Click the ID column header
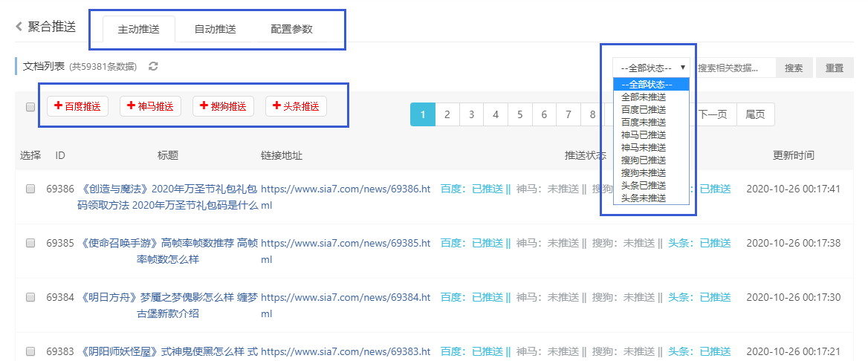868x361 pixels. pyautogui.click(x=60, y=155)
